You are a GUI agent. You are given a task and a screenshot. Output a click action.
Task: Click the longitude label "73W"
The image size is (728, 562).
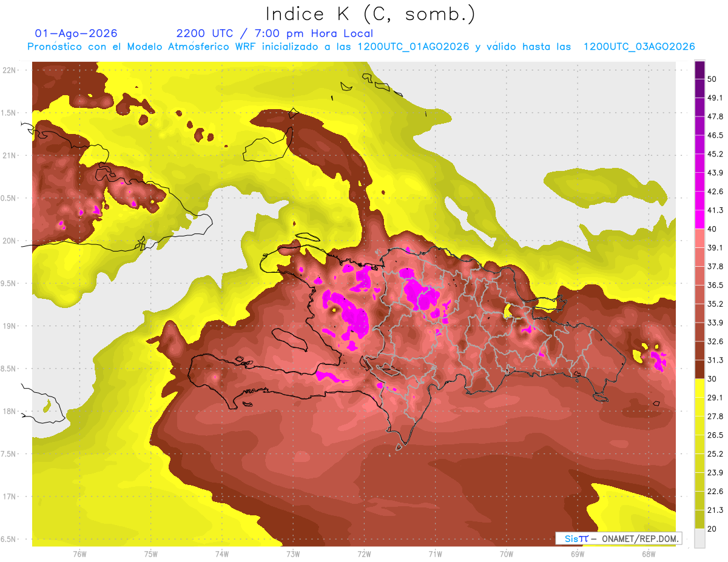[293, 554]
